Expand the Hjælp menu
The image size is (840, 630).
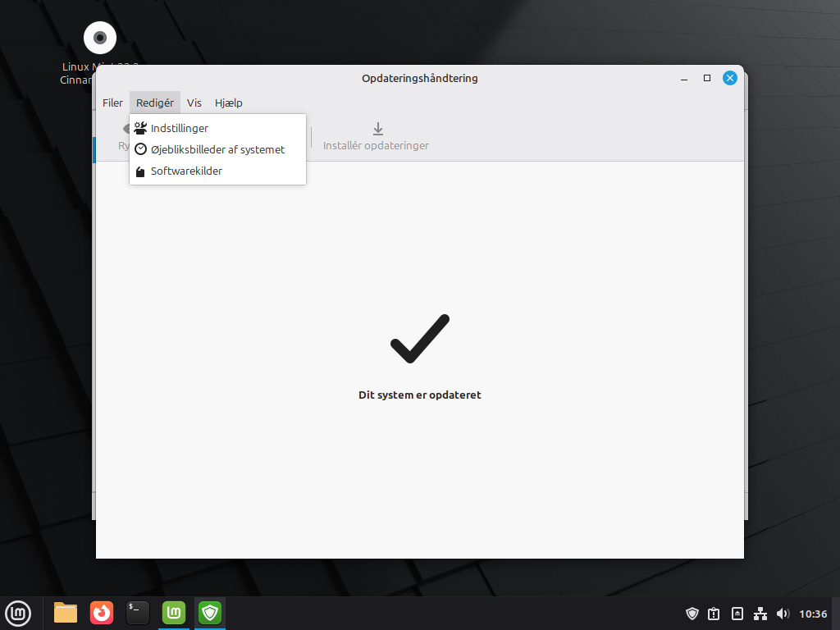click(228, 103)
